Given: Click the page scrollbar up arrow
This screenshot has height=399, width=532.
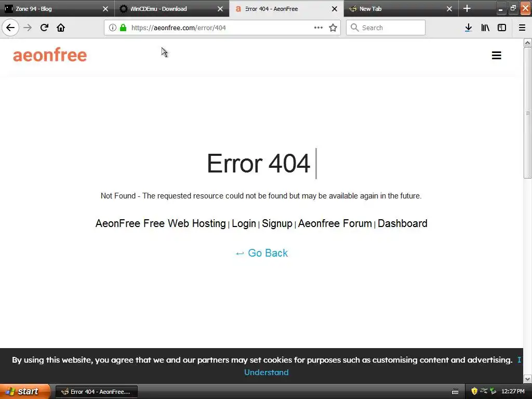Looking at the screenshot, I should 527,43.
